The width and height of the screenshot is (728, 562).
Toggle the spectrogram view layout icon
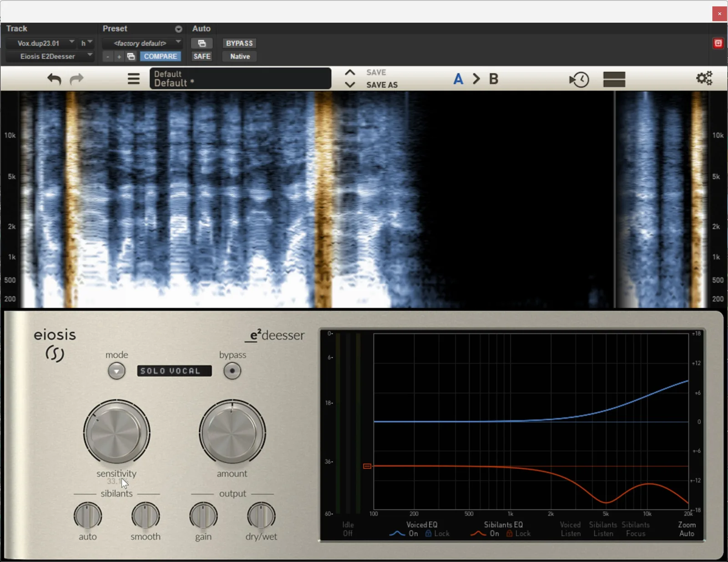614,79
